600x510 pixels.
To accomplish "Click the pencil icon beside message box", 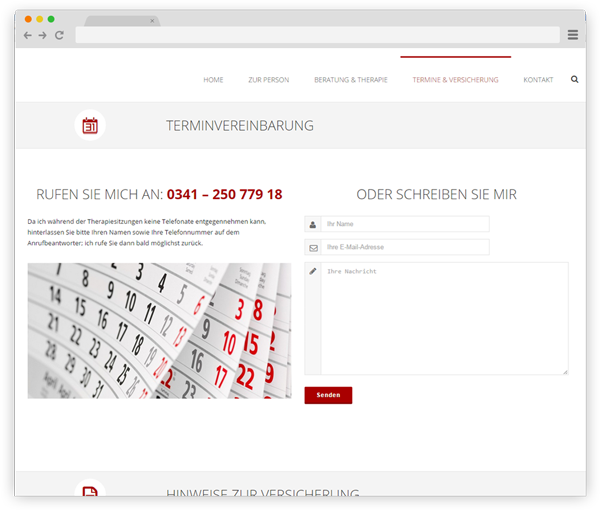I will click(313, 271).
